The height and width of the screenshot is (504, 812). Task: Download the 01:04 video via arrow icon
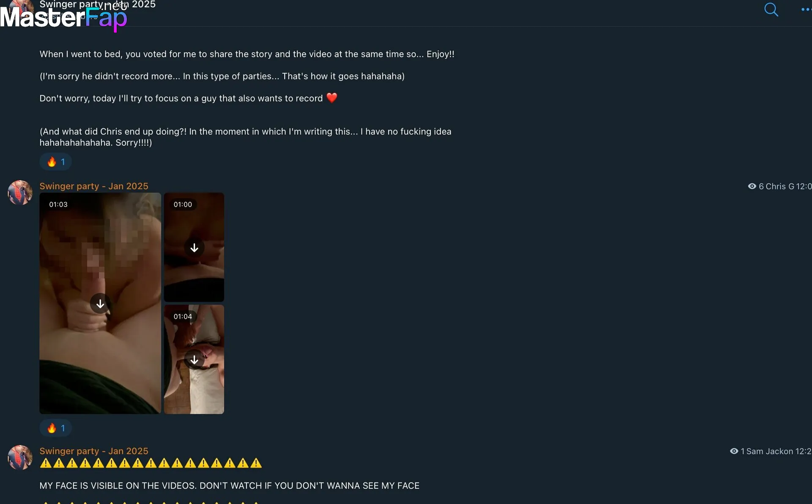coord(194,360)
